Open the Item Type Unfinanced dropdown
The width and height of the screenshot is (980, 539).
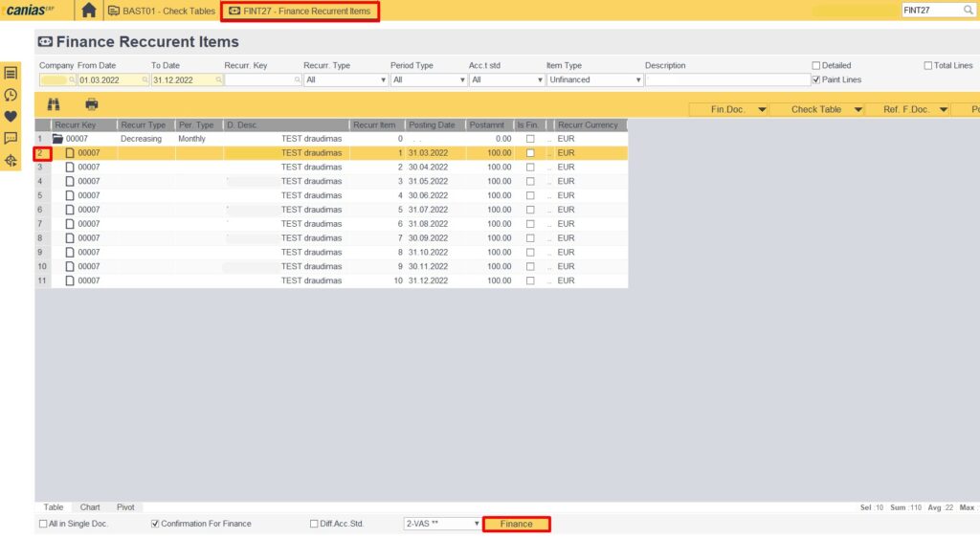pos(593,80)
